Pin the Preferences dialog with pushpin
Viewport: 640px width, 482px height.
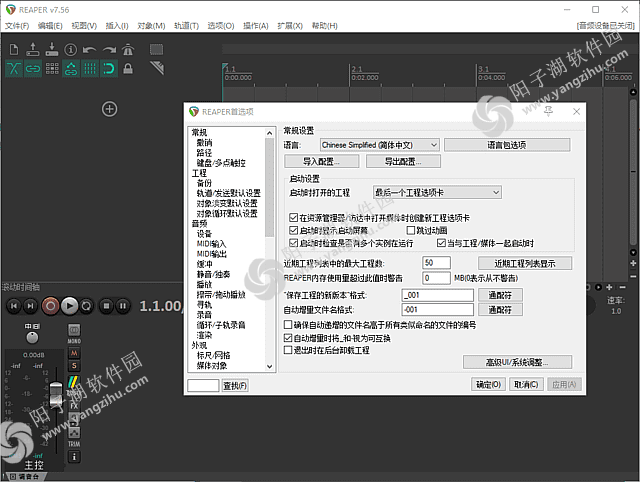(549, 111)
